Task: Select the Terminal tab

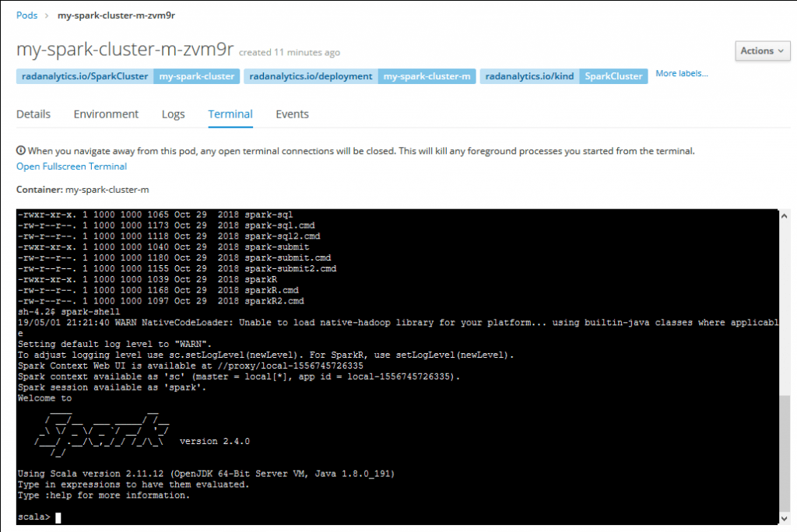Action: (x=230, y=114)
